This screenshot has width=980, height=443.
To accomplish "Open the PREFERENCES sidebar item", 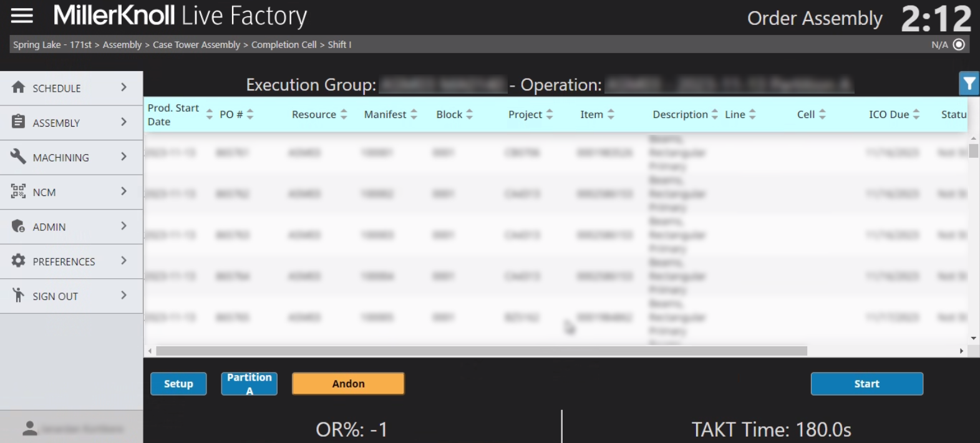I will click(72, 261).
